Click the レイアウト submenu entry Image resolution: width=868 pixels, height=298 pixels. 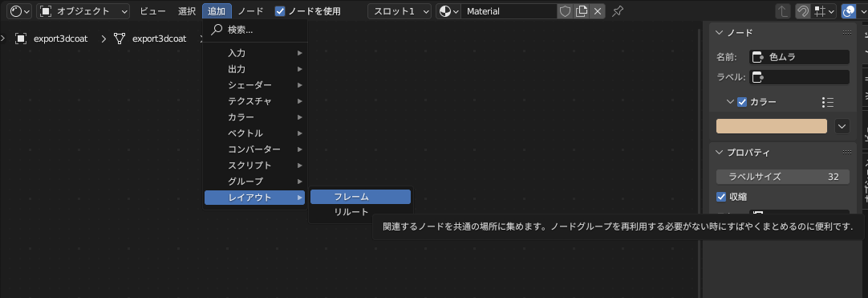click(x=254, y=197)
